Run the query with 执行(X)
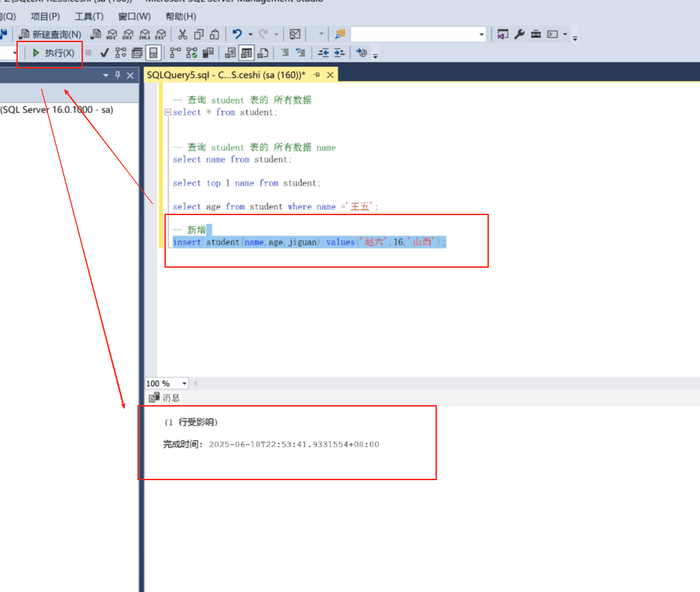 (53, 53)
